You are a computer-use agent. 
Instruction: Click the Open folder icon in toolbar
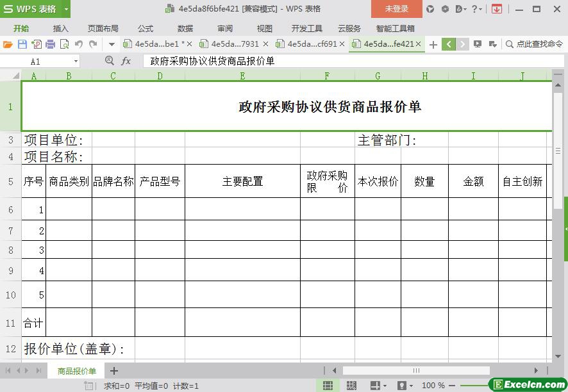click(8, 44)
